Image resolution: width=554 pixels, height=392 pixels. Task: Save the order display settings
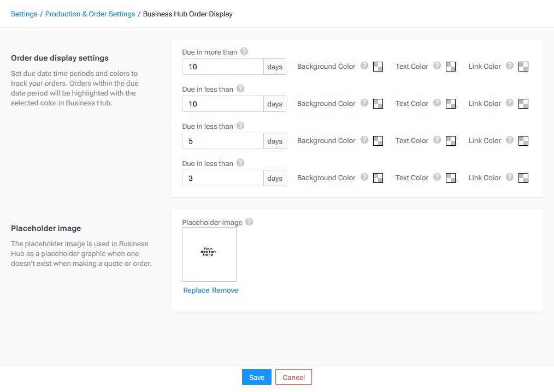[x=256, y=377]
